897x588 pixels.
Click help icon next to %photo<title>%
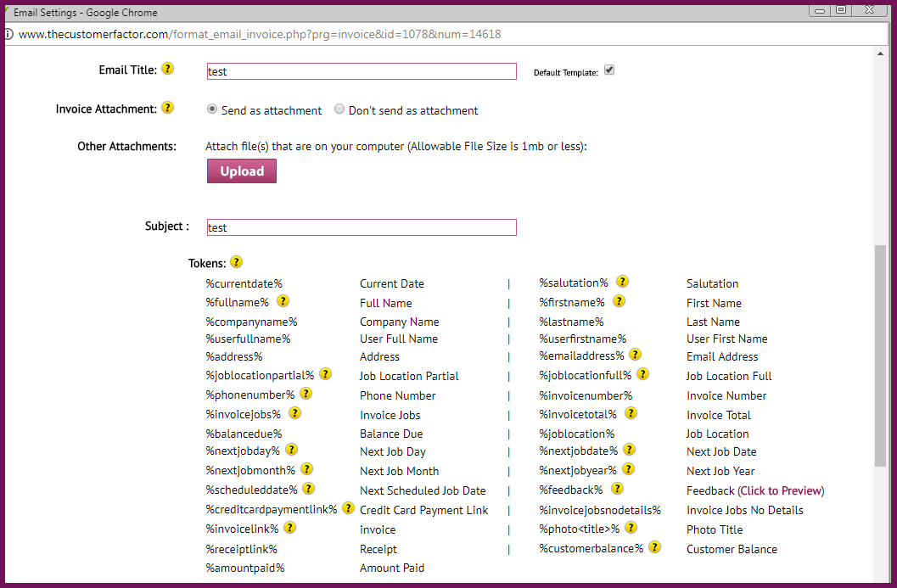coord(631,528)
